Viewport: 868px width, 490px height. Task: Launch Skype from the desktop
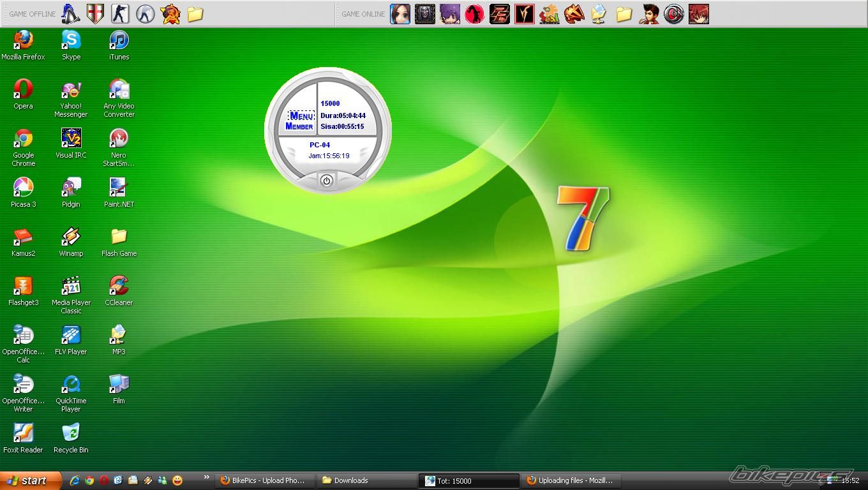[71, 41]
